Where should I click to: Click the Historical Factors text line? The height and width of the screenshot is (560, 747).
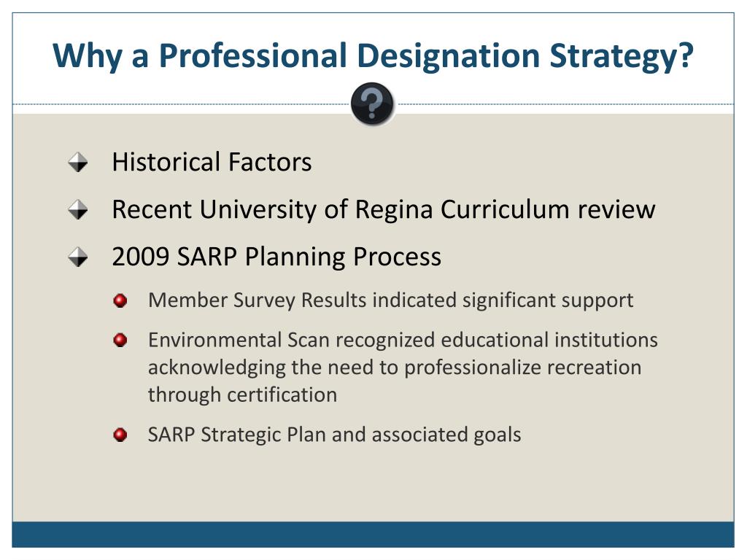(x=212, y=162)
